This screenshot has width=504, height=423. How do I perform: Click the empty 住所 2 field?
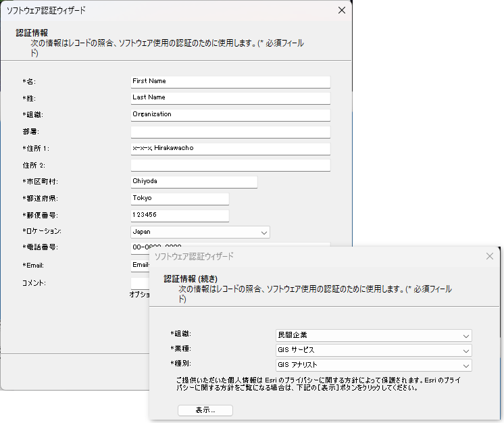230,165
